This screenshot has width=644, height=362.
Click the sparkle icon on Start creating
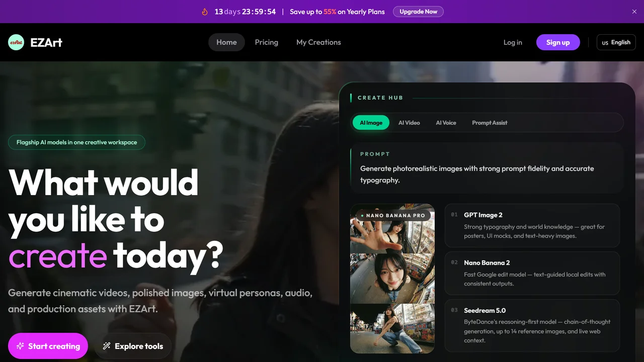pyautogui.click(x=20, y=346)
